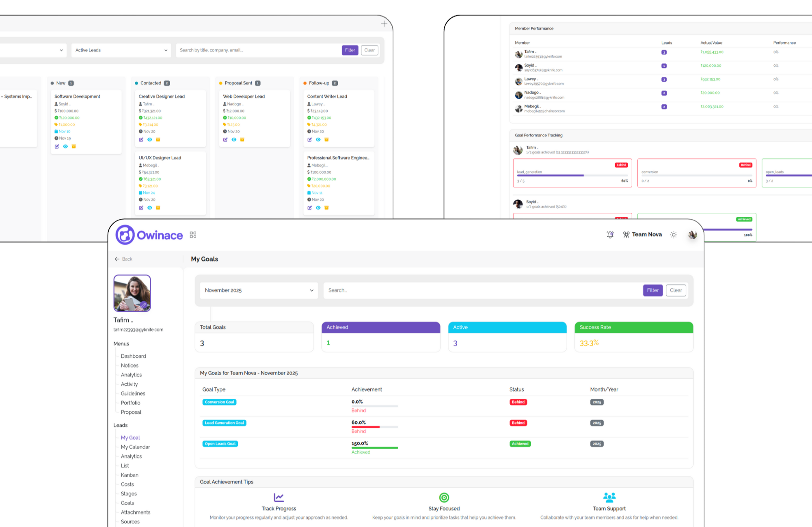Screen dimensions: 812x527
Task: Click the notification bell icon
Action: click(610, 235)
